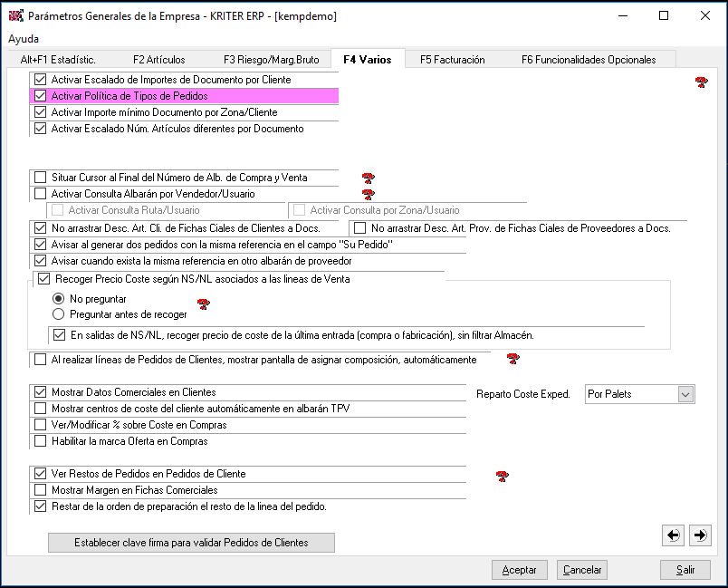Enable Habilitar la marca Oferta en Compras
The image size is (728, 588).
41,440
